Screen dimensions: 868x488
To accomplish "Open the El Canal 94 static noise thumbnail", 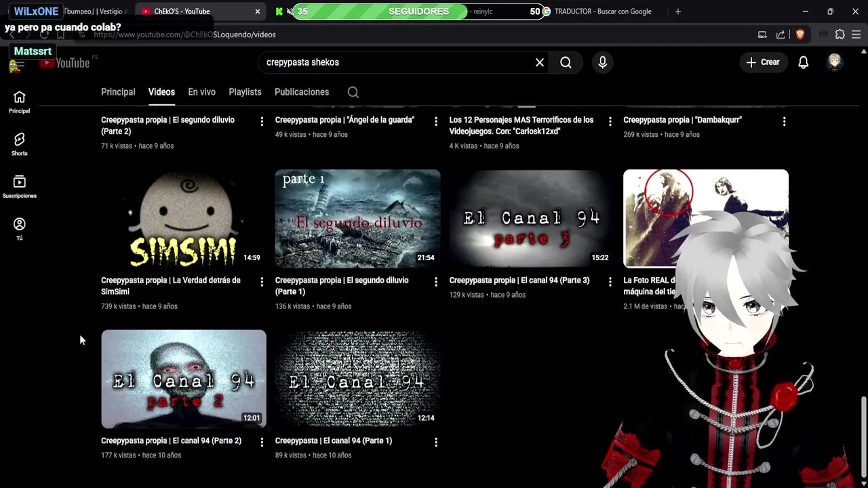I will (357, 380).
